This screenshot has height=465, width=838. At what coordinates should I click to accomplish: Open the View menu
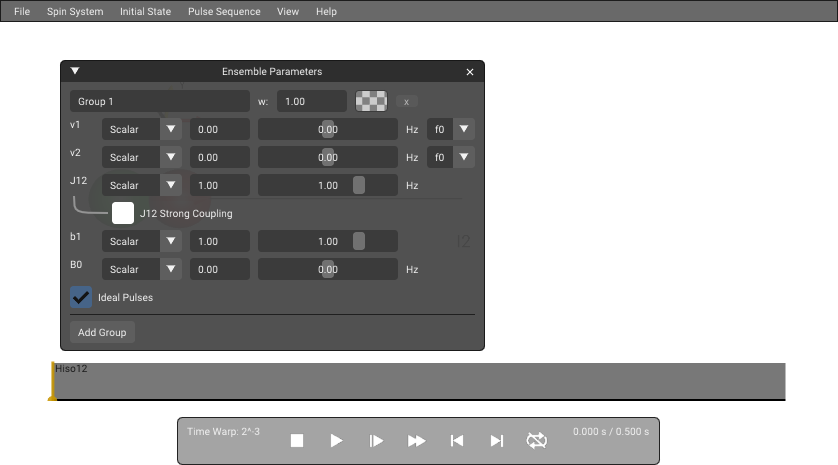288,11
